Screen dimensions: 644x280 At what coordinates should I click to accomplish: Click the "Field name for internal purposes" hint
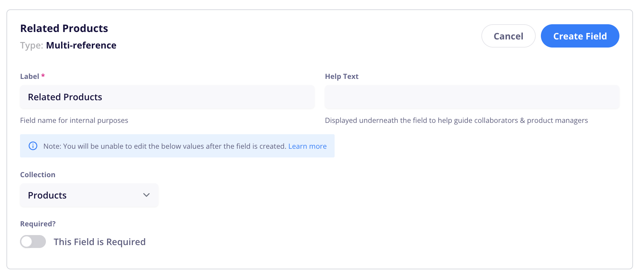point(74,120)
